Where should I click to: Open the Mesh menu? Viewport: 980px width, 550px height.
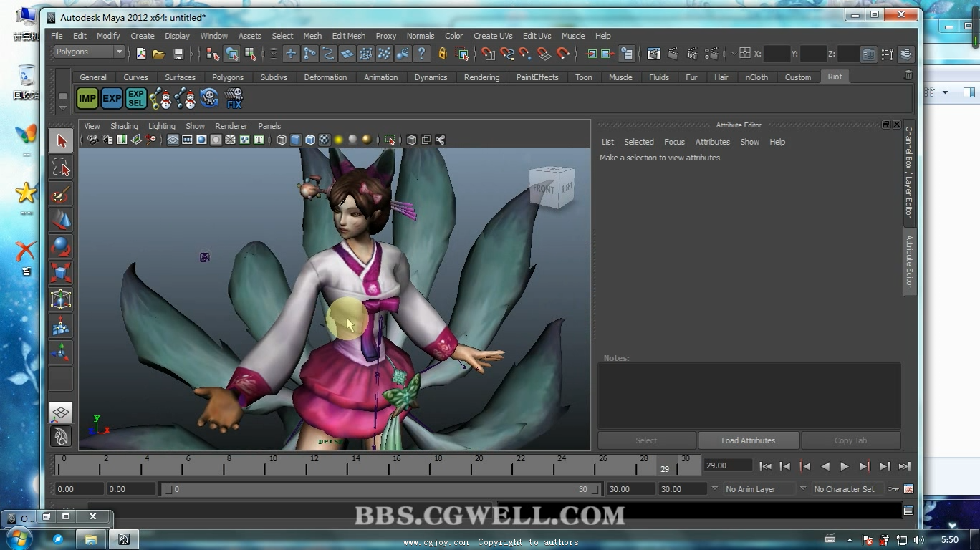click(x=312, y=36)
